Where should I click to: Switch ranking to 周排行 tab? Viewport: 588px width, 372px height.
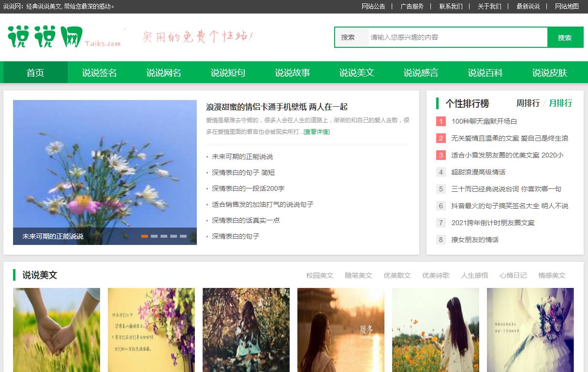[x=528, y=103]
